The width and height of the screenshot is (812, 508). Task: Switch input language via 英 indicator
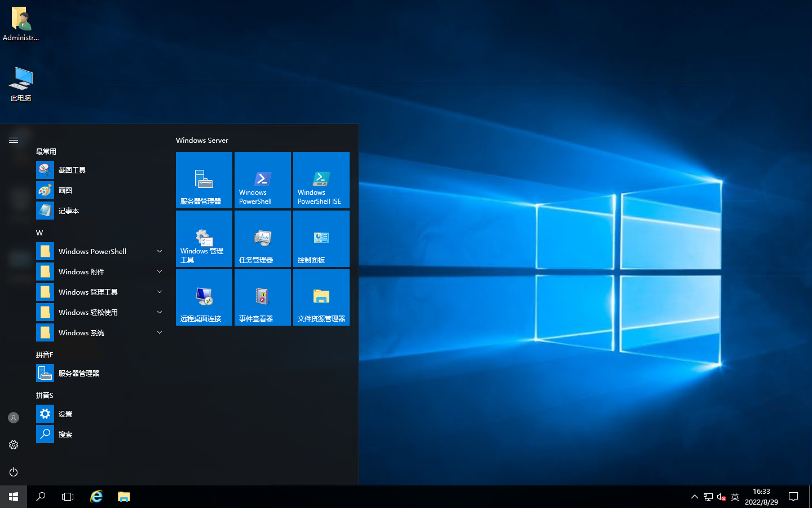[735, 497]
